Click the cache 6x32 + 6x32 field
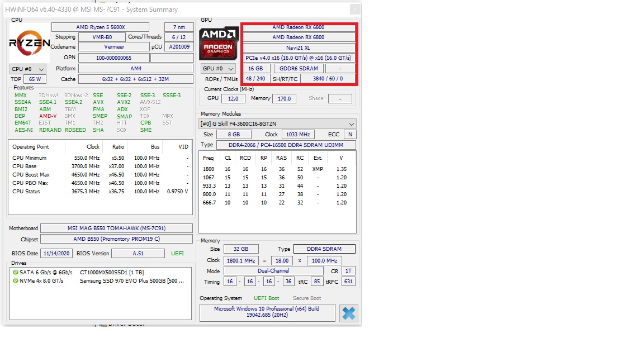The image size is (644, 362). [136, 79]
